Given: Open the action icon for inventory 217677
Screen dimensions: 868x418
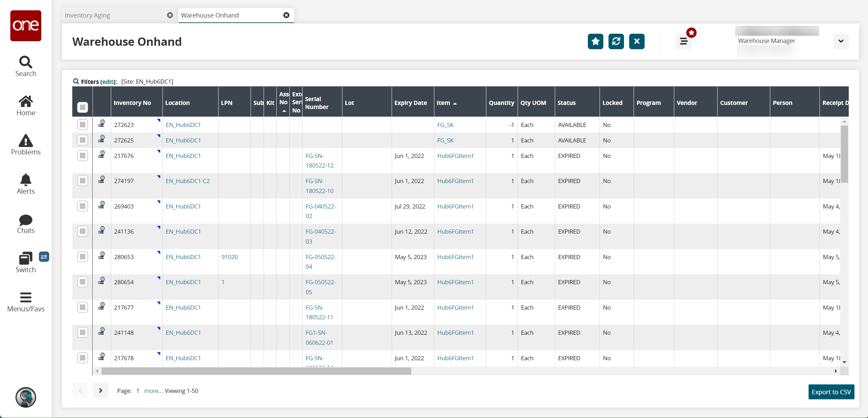Looking at the screenshot, I should (x=102, y=306).
